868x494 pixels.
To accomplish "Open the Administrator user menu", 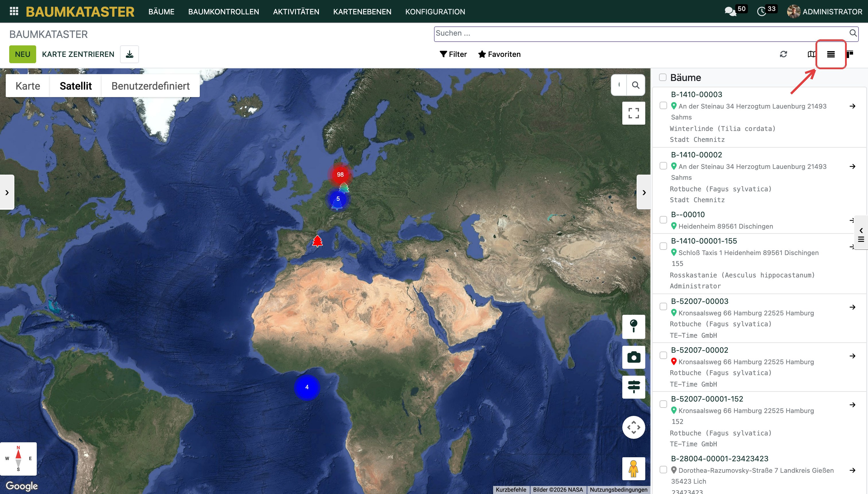I will (824, 11).
